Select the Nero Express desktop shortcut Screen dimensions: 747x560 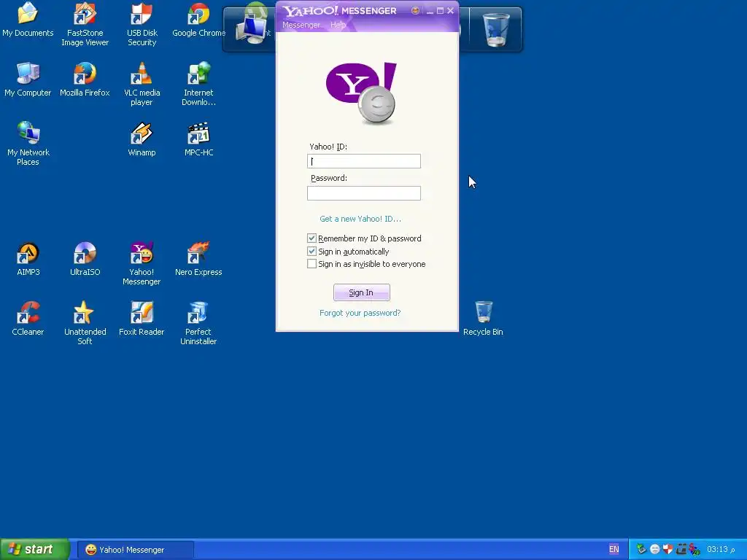tap(198, 259)
